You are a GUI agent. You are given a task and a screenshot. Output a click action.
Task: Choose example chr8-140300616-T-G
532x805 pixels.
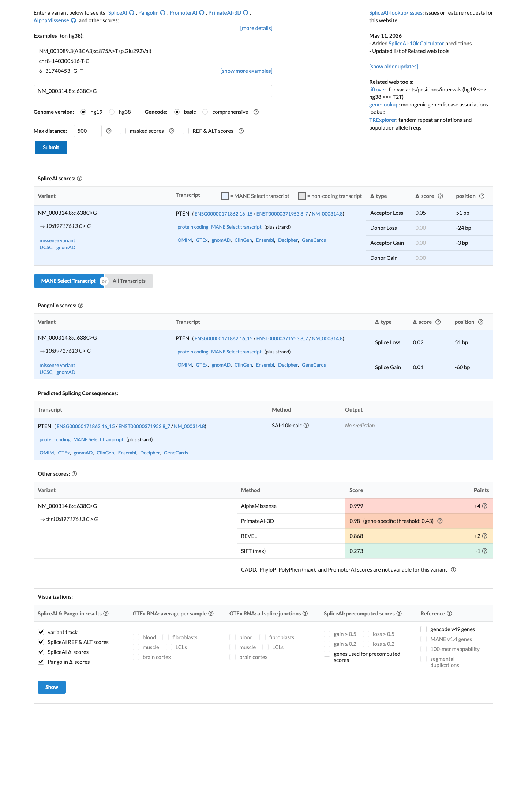tap(64, 61)
